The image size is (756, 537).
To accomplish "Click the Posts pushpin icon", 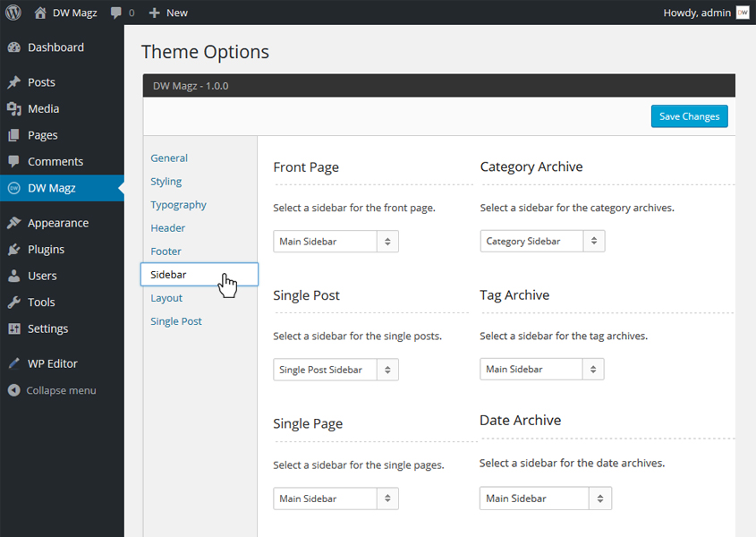I will (14, 82).
